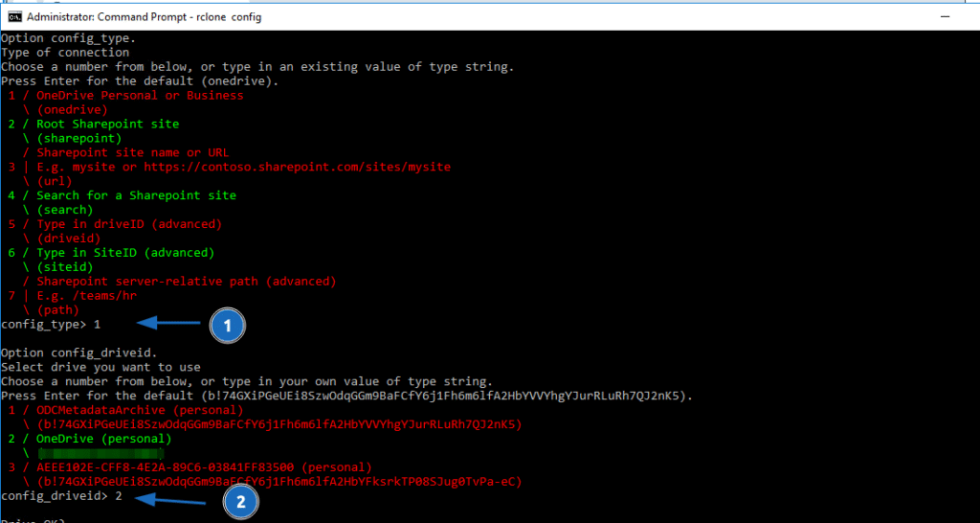
Task: Click the 'Root Sharepoint site' option line
Action: click(x=107, y=125)
